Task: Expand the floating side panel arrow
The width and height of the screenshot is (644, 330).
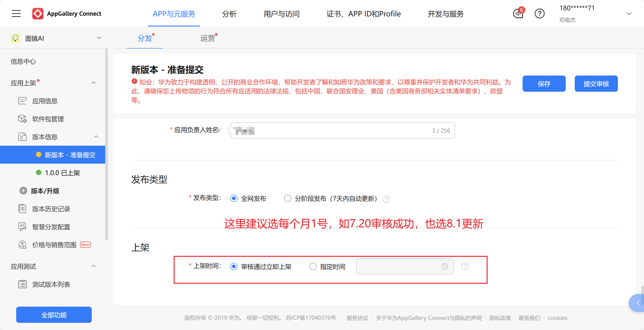Action: click(x=637, y=303)
